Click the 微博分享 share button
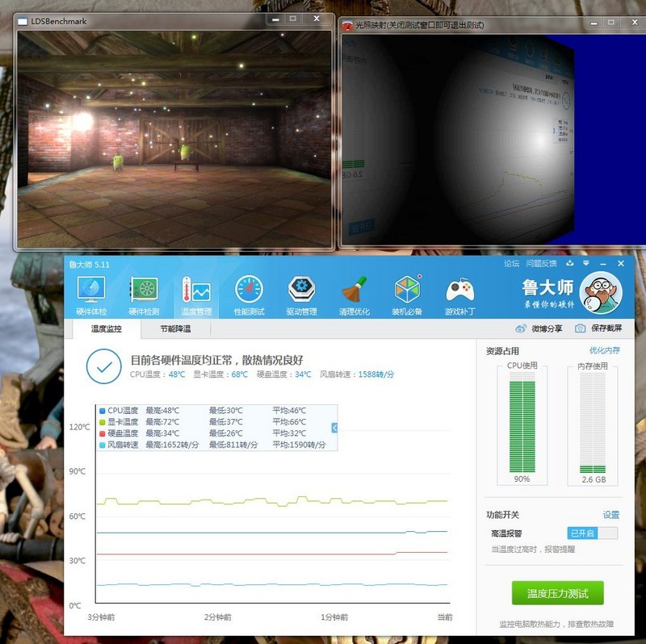646x644 pixels. tap(539, 328)
